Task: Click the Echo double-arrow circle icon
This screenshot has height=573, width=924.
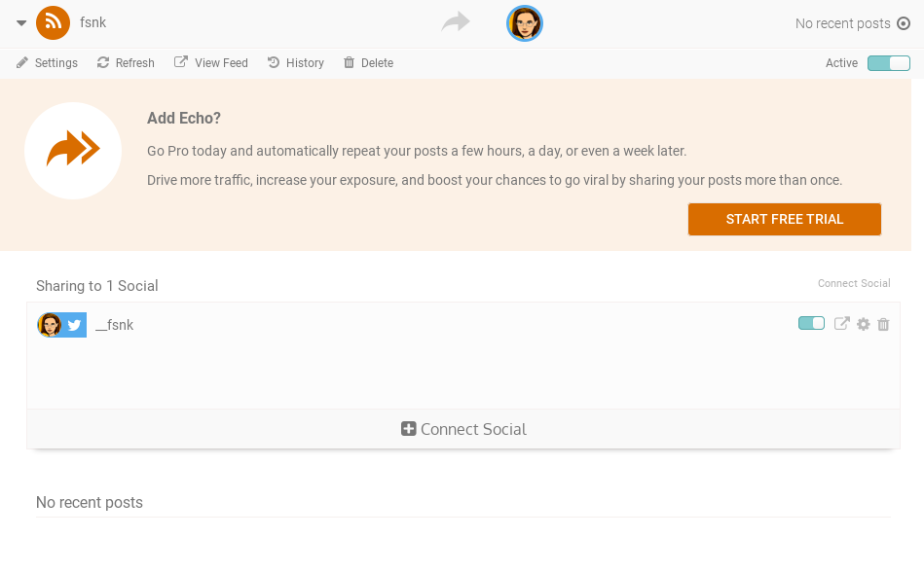Action: pos(73,149)
